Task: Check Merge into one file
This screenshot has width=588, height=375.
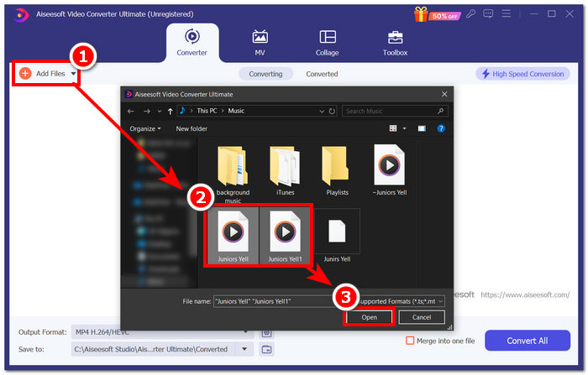Action: 410,341
